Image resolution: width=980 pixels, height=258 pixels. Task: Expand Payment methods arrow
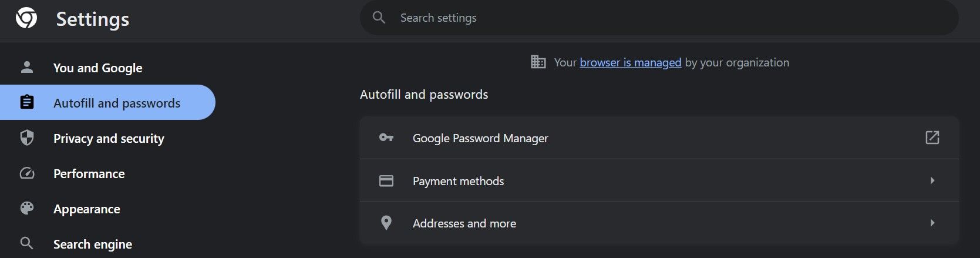[932, 180]
